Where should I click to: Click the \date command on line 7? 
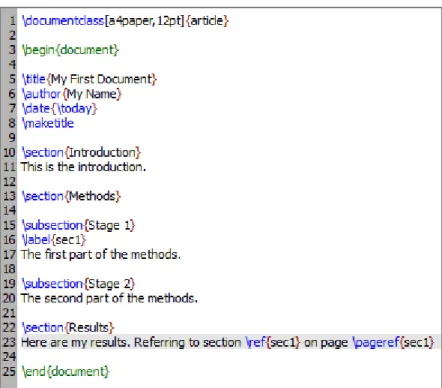[x=36, y=109]
